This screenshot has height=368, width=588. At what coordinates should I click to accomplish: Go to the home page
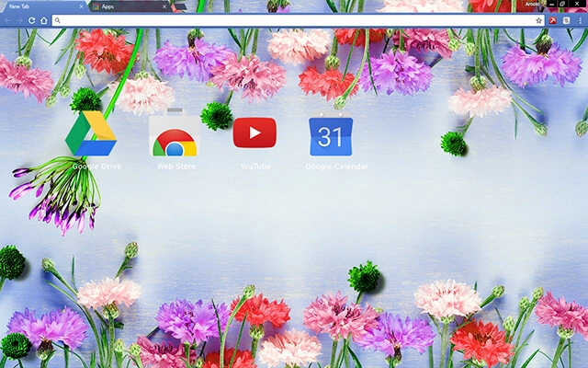pos(44,20)
